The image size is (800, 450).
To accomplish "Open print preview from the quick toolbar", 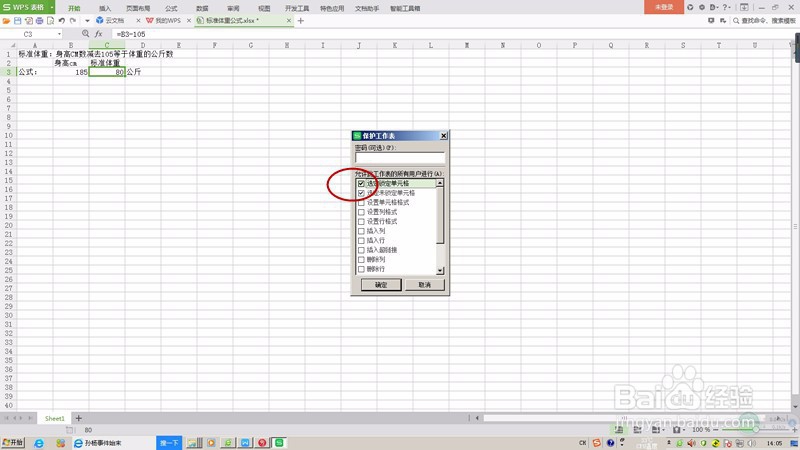I will click(51, 21).
